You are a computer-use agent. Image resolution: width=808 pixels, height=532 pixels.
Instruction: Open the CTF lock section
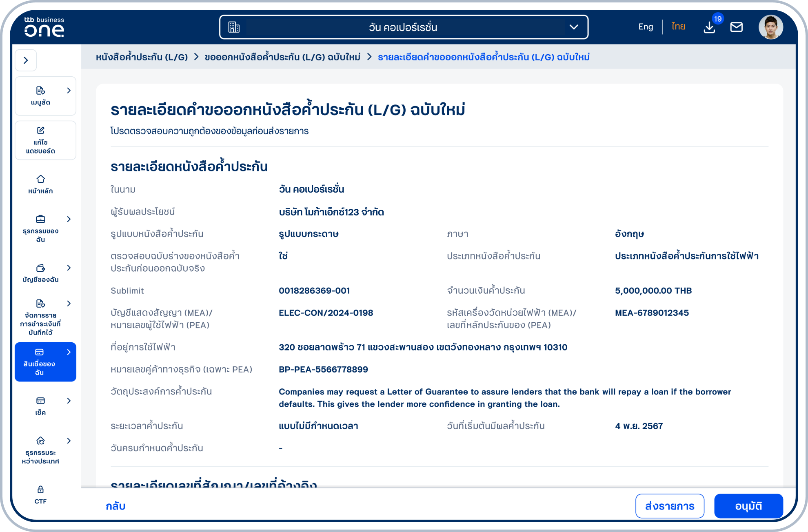(40, 489)
